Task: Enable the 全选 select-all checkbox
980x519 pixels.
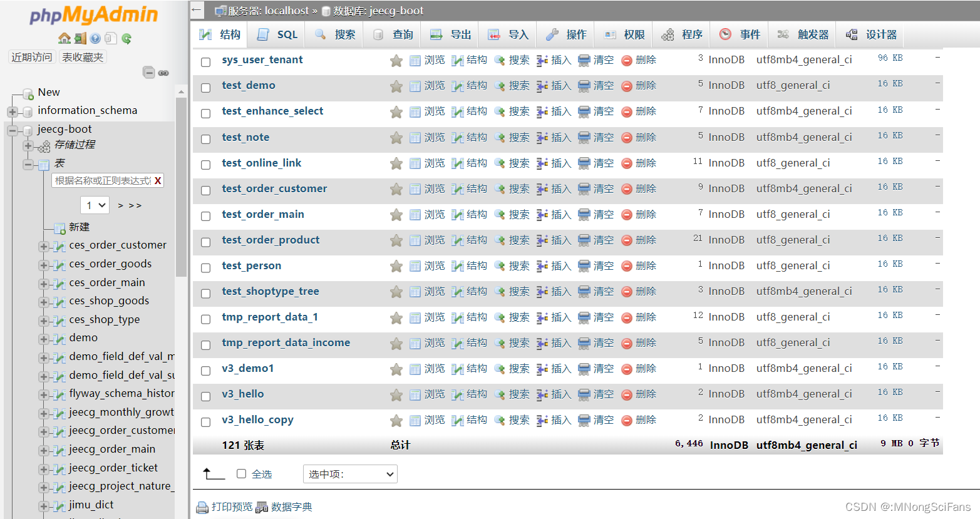Action: (x=241, y=474)
